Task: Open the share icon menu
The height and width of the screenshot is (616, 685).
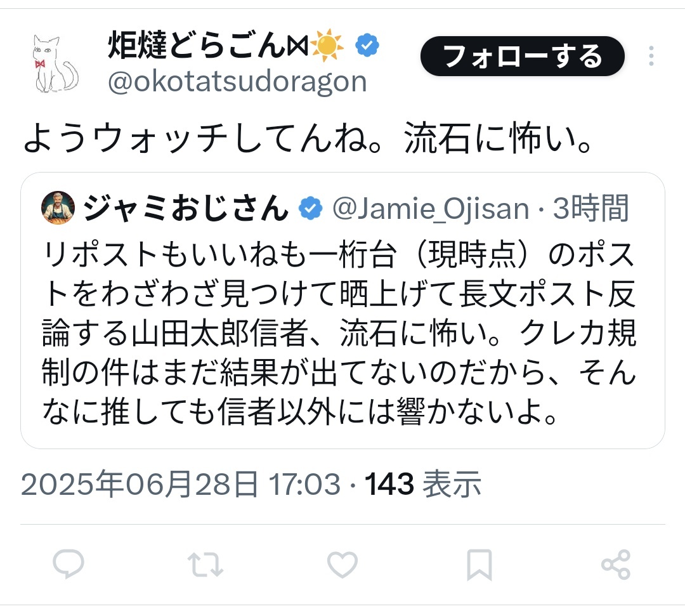Action: (x=616, y=565)
